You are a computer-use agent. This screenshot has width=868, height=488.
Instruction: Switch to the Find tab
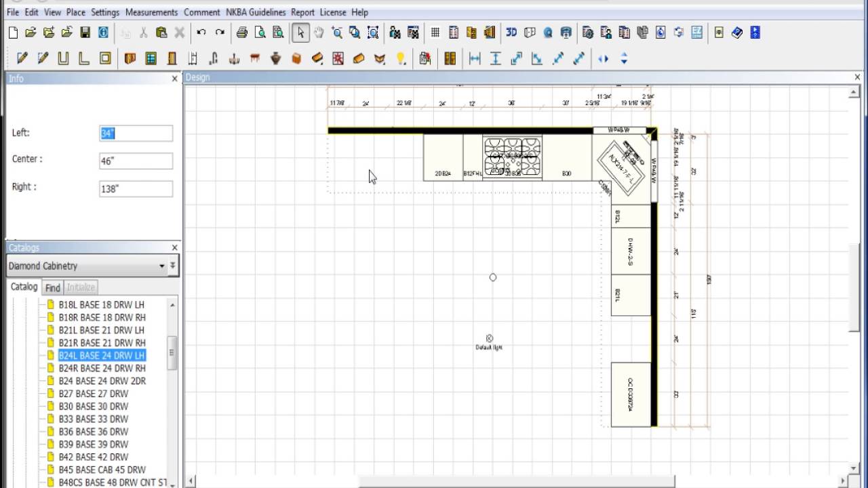tap(52, 287)
